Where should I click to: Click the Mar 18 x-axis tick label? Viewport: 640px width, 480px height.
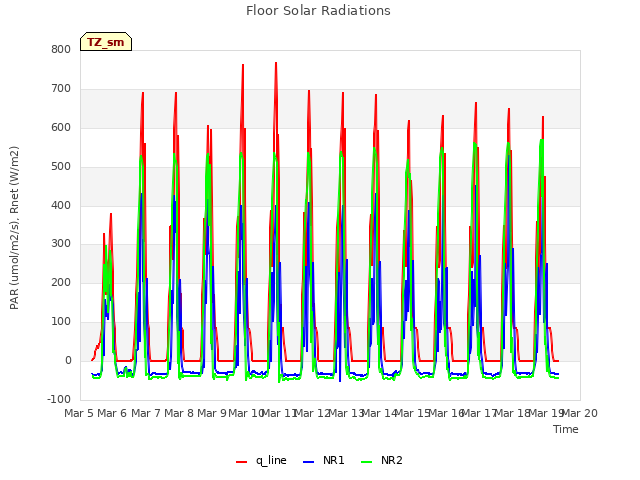513,413
